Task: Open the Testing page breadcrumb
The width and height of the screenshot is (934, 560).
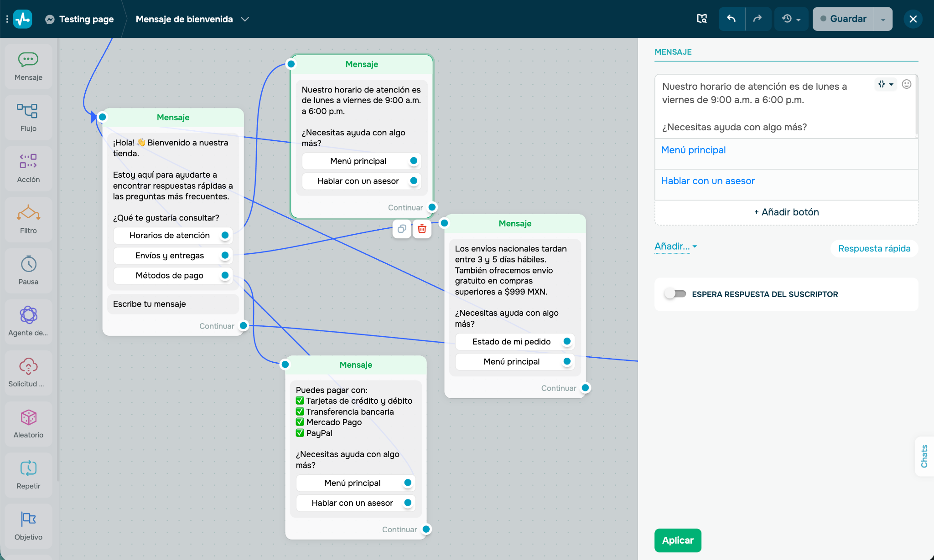Action: 87,19
